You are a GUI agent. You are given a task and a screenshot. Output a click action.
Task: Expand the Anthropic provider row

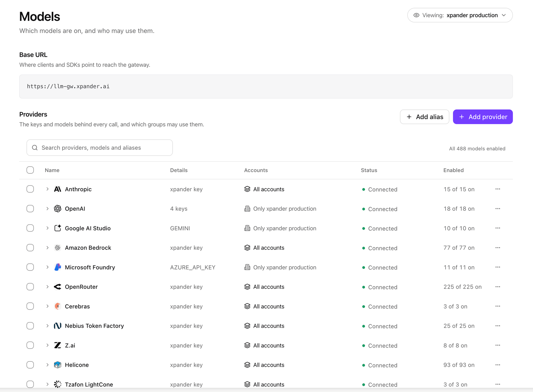(47, 189)
